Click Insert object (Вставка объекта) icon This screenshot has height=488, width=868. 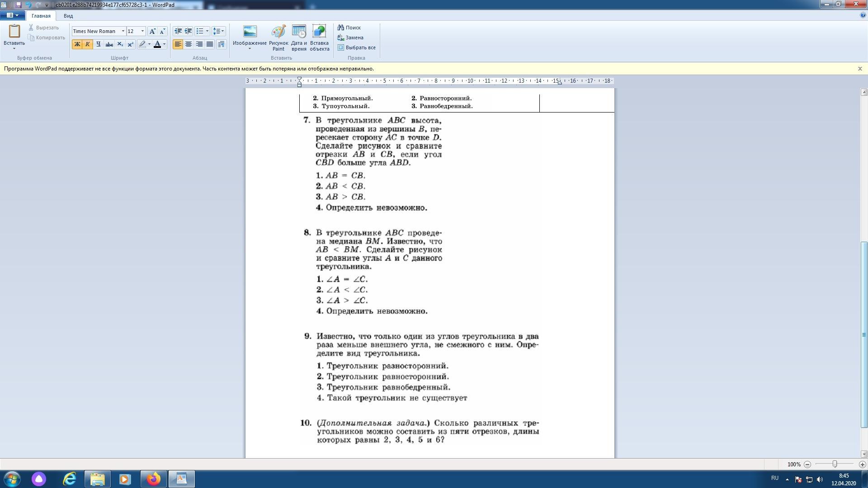[x=319, y=32]
